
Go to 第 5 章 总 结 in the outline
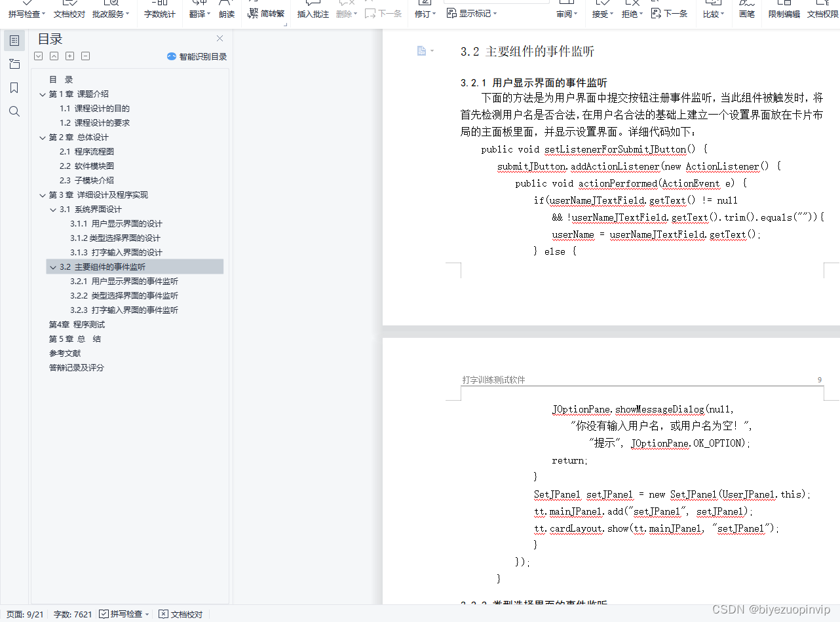click(x=75, y=339)
